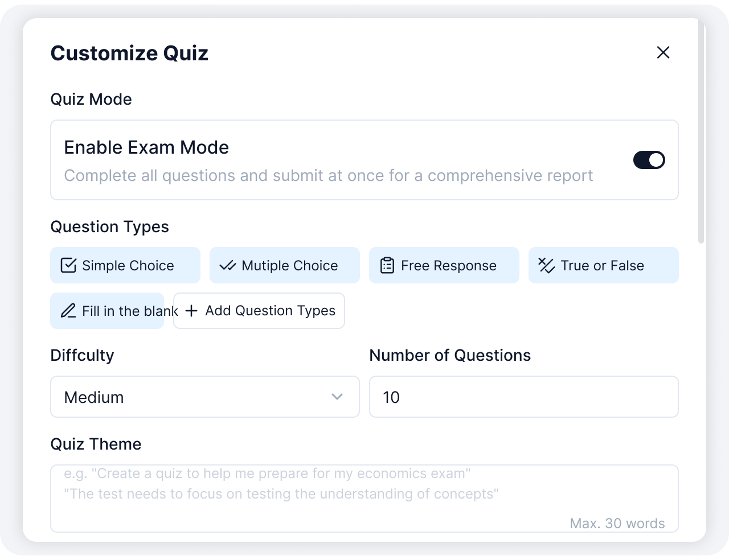
Task: Click the Number of Questions input field
Action: (x=524, y=397)
